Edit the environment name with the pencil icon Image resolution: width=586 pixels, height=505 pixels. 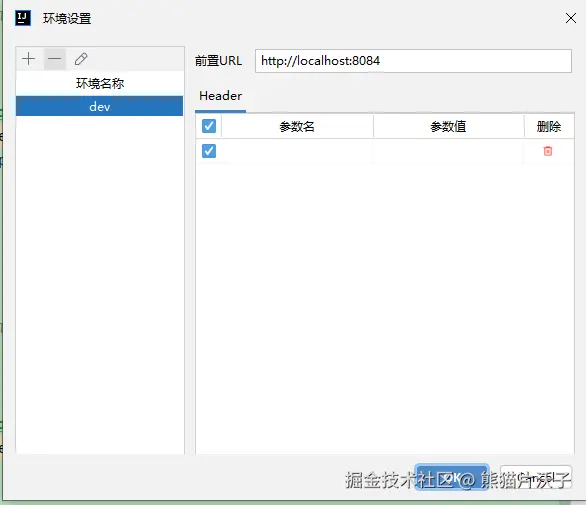(x=81, y=59)
